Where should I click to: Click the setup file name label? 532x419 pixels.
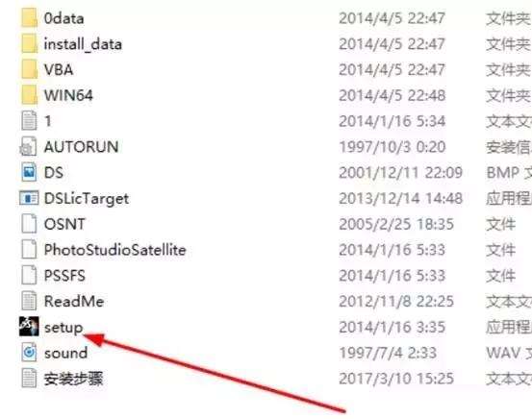point(63,328)
